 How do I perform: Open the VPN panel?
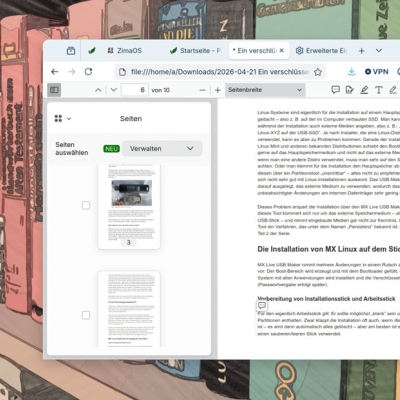pos(377,72)
